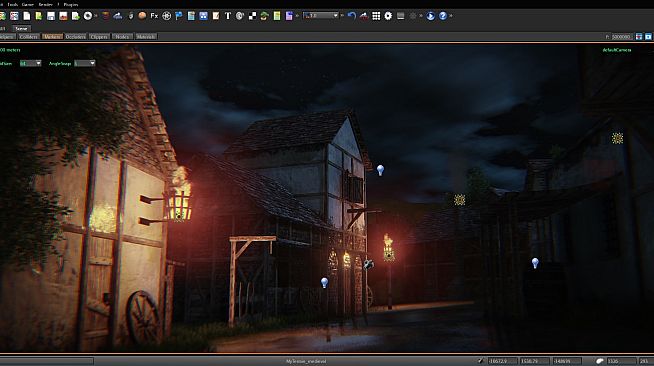Viewport: 654px width, 366px height.
Task: Click the new blank document icon
Action: (27, 16)
